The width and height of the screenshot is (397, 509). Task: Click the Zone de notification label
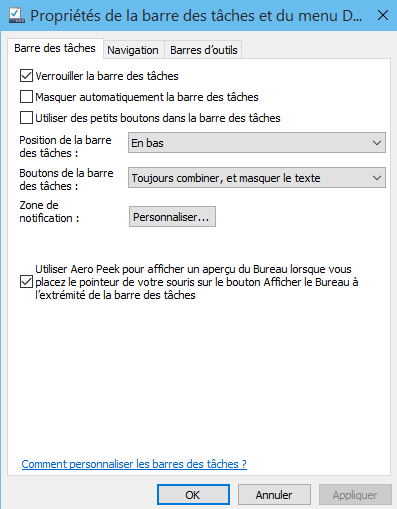coord(49,211)
